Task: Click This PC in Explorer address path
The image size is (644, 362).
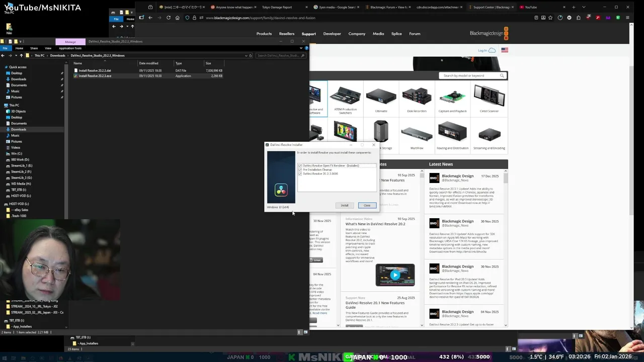Action: pyautogui.click(x=39, y=55)
